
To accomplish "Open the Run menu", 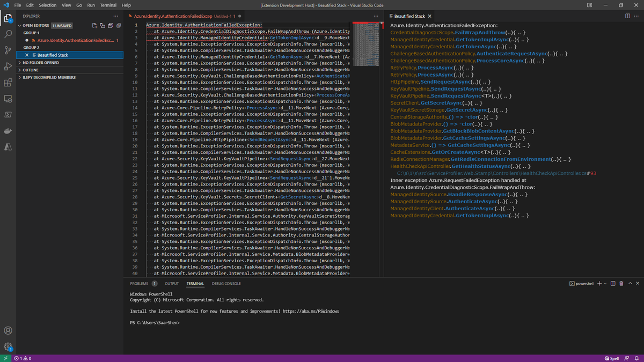I will click(91, 5).
